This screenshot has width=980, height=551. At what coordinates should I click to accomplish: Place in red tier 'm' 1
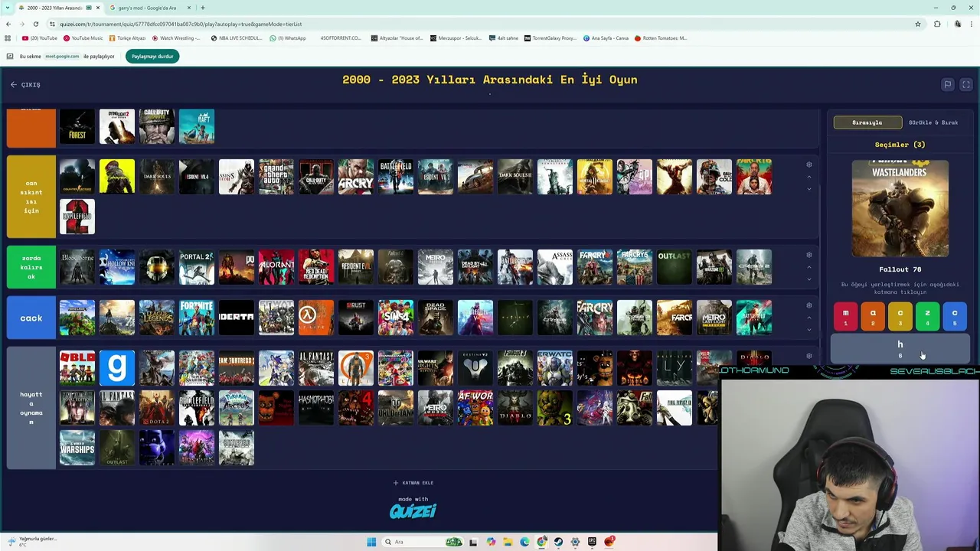846,317
